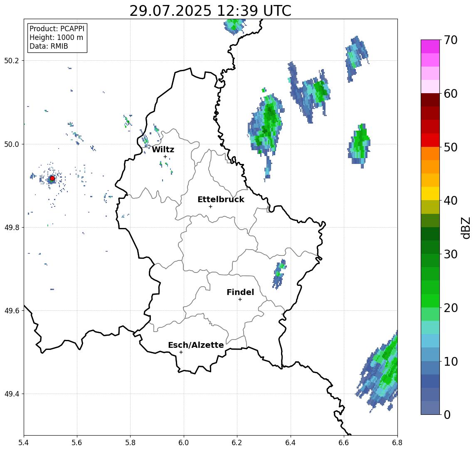The height and width of the screenshot is (451, 476).
Task: Click the dark red colorbar swatch below 60
Action: 430,100
